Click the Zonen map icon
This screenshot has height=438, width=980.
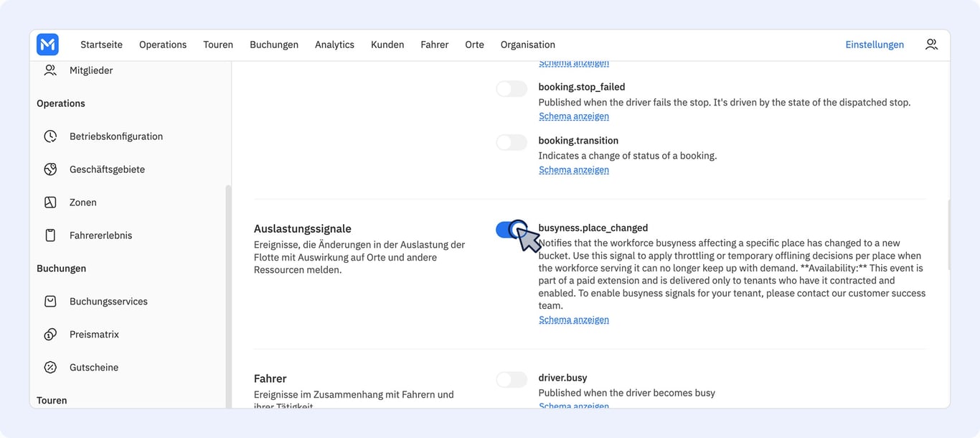[x=50, y=202]
